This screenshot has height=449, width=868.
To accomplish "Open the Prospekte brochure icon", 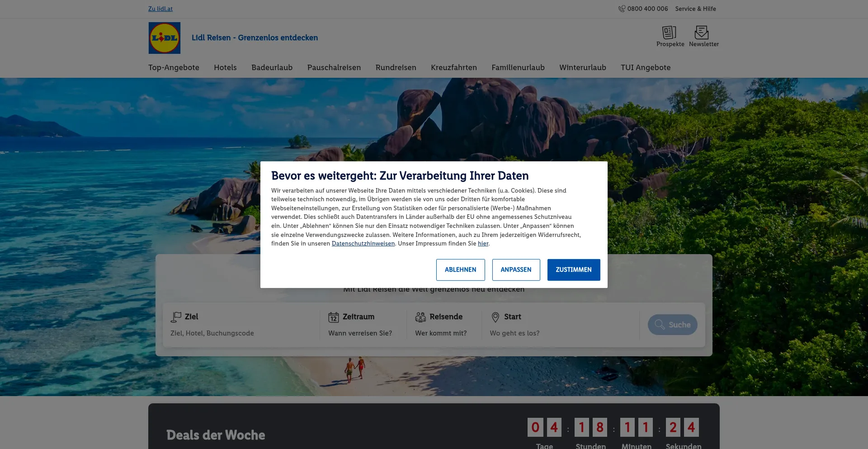I will (x=670, y=33).
